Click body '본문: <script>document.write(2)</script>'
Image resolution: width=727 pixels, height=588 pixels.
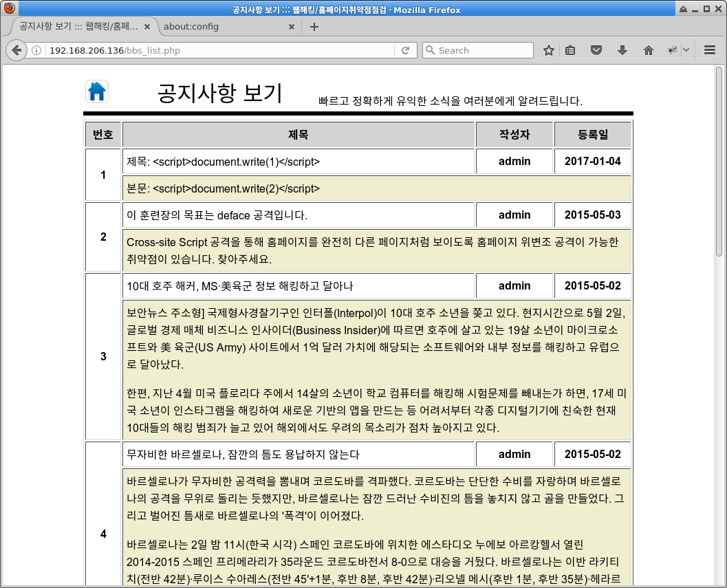[x=223, y=188]
